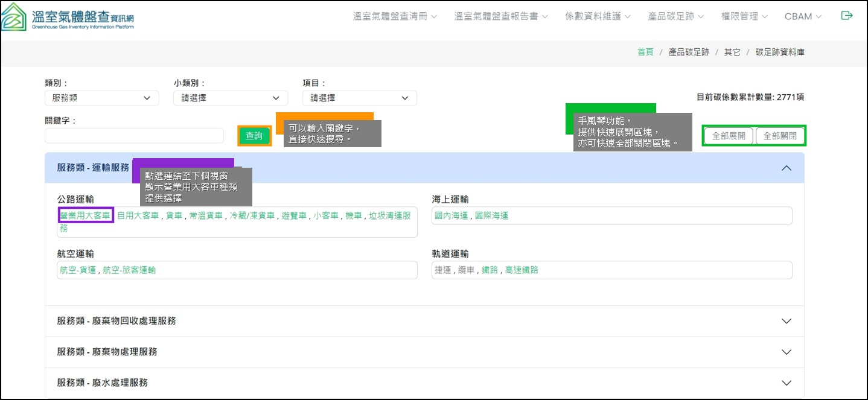Open the 國際海運 link
Viewport: 868px width, 400px height.
pyautogui.click(x=491, y=215)
